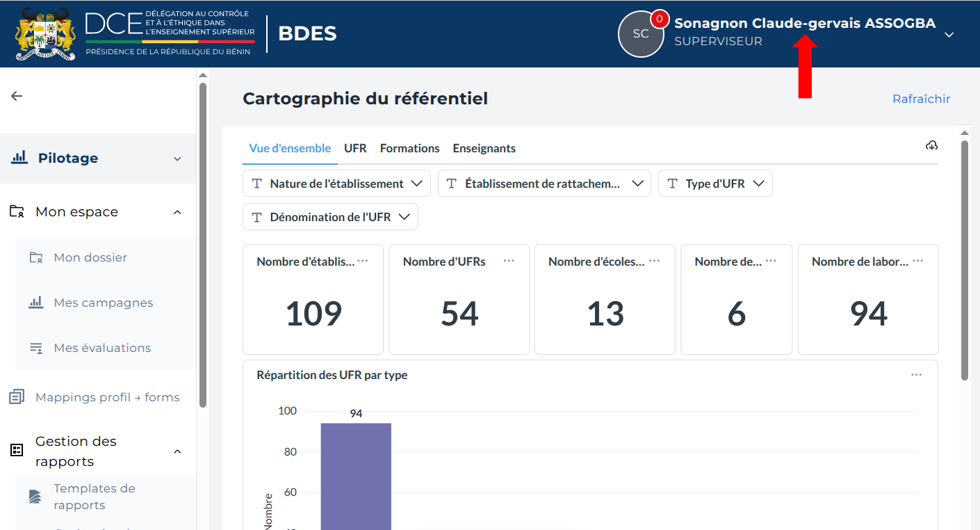Open Dénomination de l'UFR filter dropdown

coord(330,217)
